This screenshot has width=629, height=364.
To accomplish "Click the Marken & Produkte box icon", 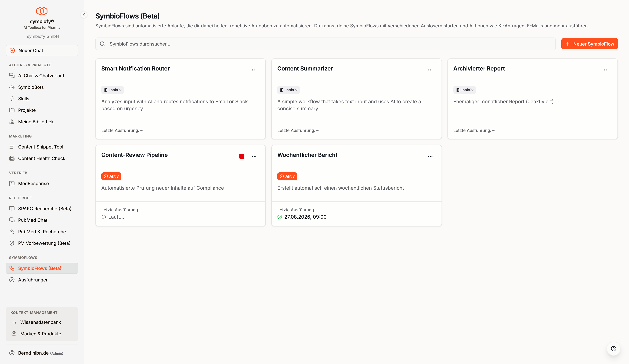I will point(14,334).
